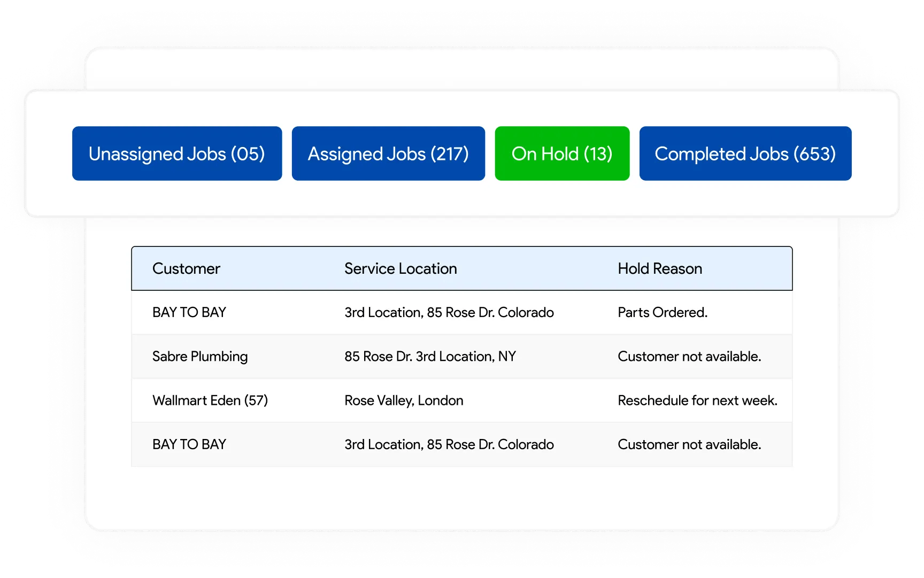Click 3rd Location address in first row
Image resolution: width=924 pixels, height=578 pixels.
449,312
